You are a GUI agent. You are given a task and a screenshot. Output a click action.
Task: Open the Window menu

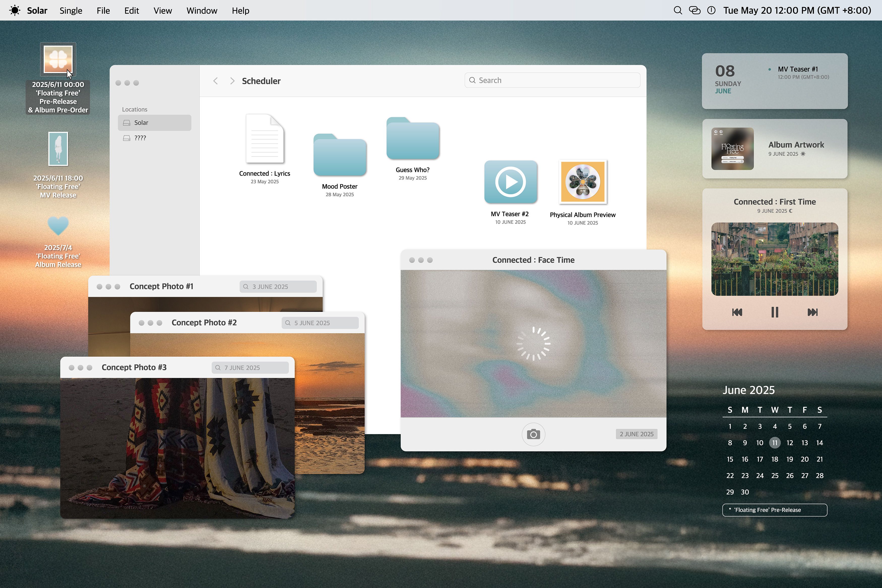pos(202,11)
